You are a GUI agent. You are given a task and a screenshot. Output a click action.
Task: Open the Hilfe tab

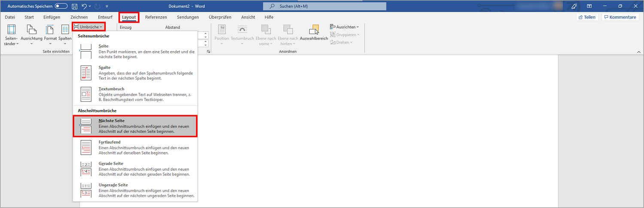click(269, 17)
